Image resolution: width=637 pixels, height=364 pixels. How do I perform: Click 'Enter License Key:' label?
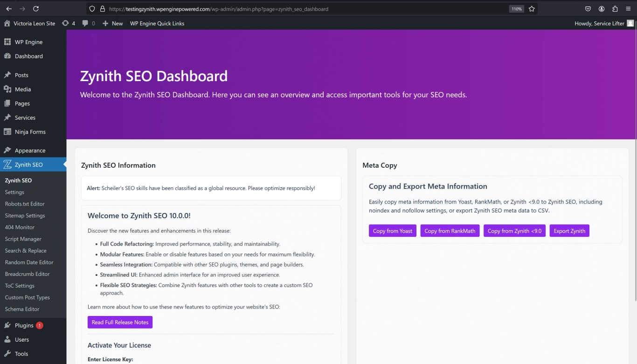coord(111,359)
